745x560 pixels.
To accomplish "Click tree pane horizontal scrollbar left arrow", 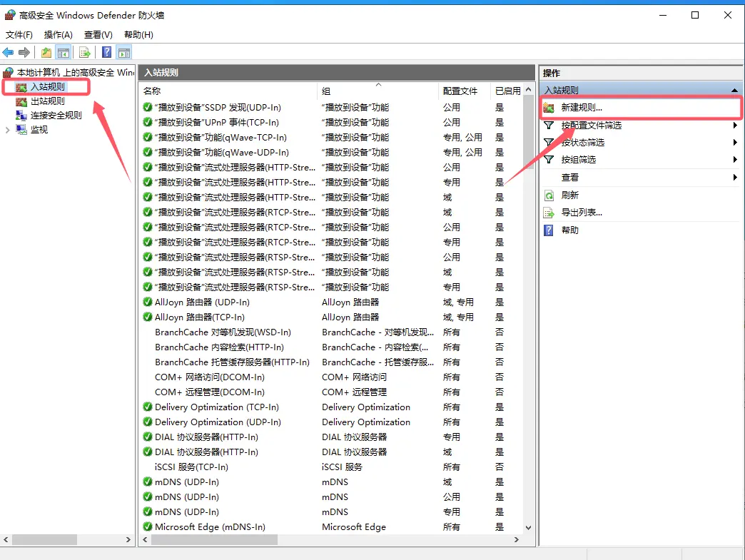I will click(x=6, y=539).
